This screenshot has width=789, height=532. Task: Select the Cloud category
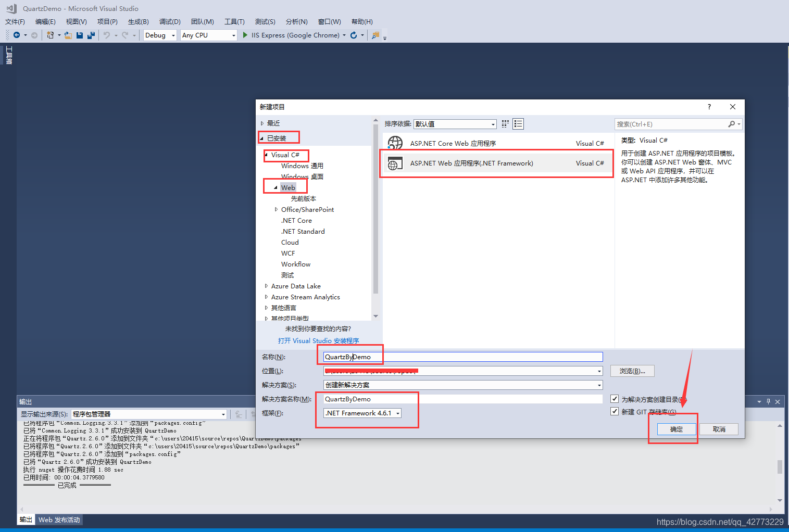(x=290, y=242)
